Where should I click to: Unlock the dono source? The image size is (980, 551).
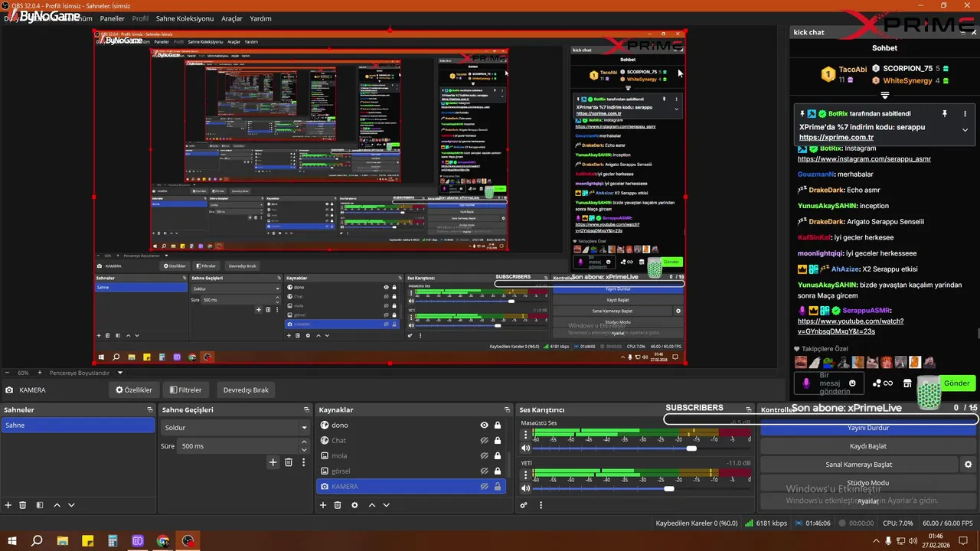498,425
